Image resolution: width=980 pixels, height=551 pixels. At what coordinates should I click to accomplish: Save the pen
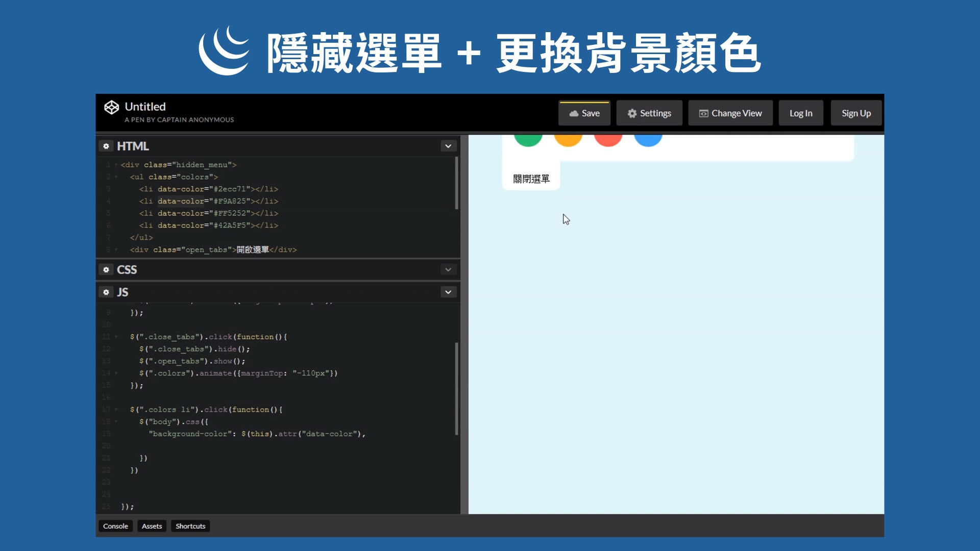click(x=584, y=113)
